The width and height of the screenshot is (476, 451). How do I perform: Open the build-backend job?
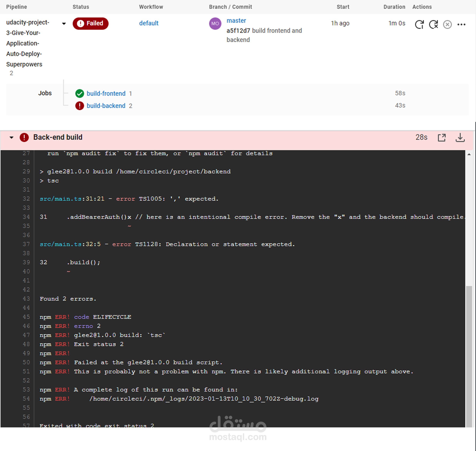click(x=106, y=106)
